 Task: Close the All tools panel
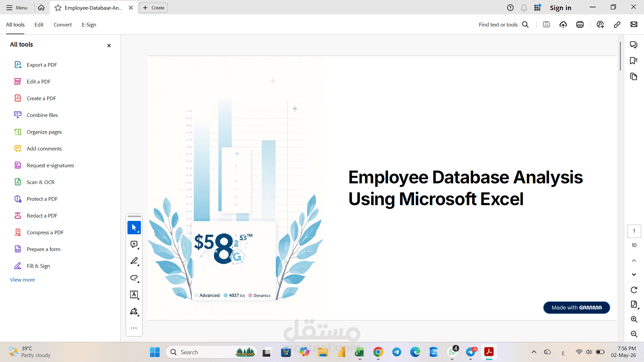(x=109, y=46)
